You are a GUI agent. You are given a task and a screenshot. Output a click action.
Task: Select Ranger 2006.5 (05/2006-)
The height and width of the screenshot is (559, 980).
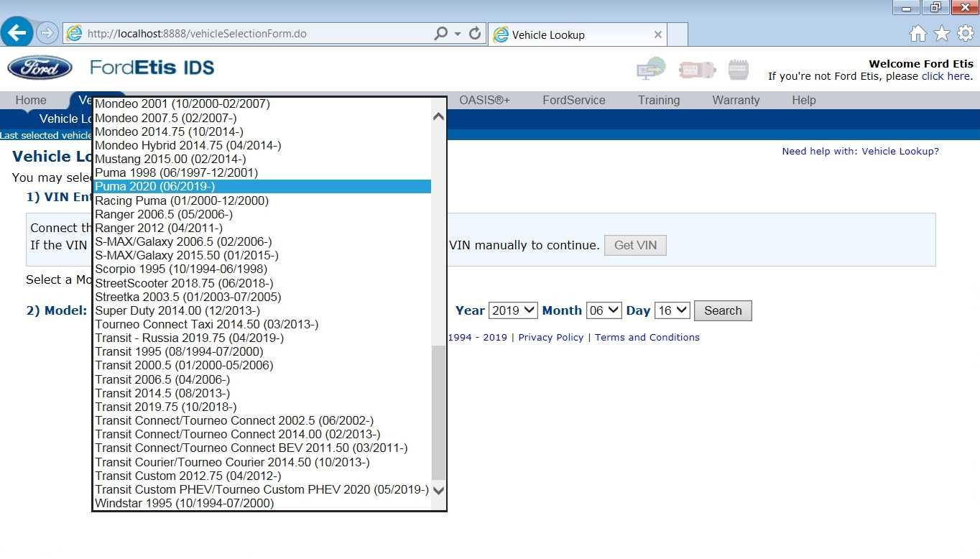coord(263,214)
